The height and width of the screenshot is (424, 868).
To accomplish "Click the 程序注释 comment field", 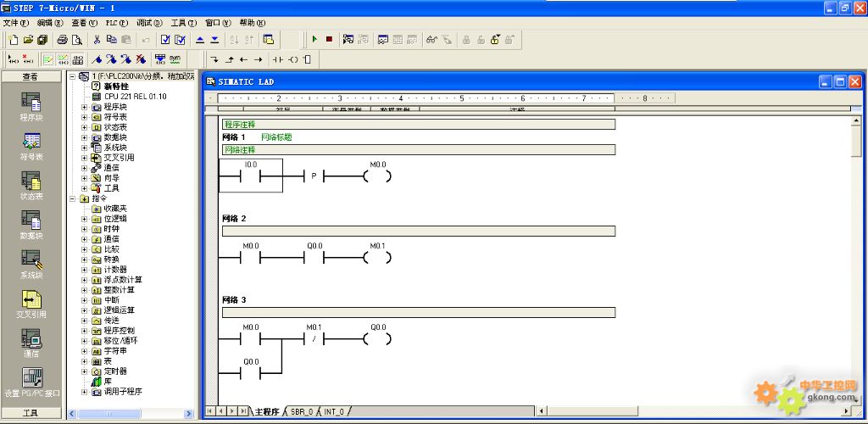I will coord(419,125).
